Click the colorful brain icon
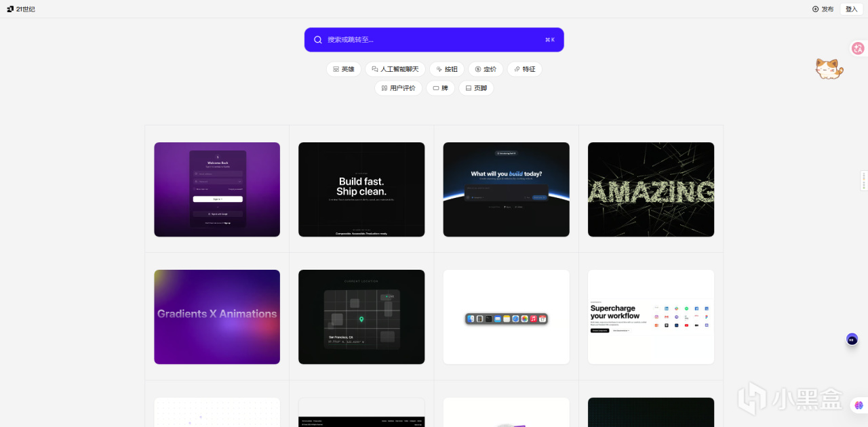Viewport: 868px width, 427px height. [859, 405]
